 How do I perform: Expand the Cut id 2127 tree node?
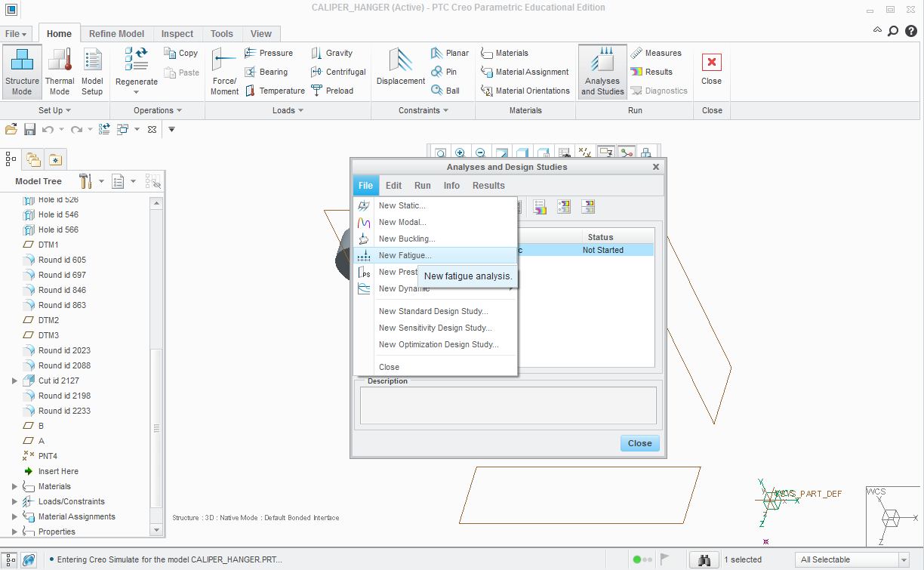[14, 381]
